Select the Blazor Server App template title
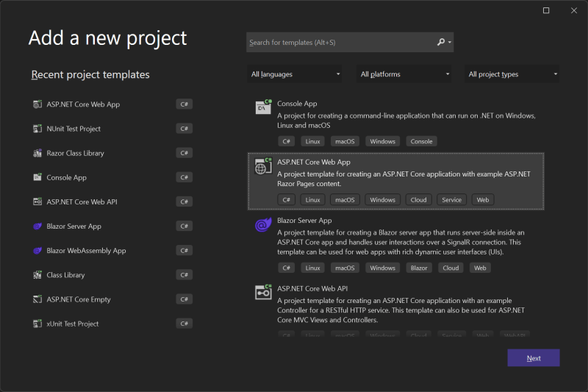The image size is (588, 392). [304, 221]
